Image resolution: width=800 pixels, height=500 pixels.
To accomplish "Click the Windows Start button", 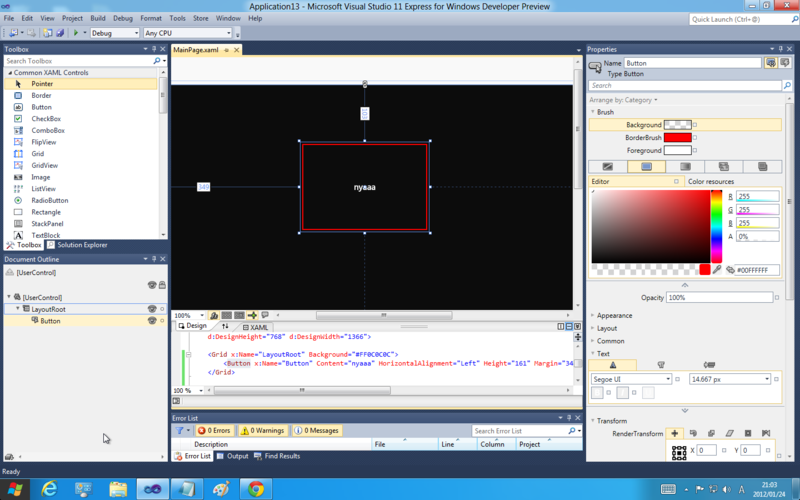I will (x=15, y=489).
